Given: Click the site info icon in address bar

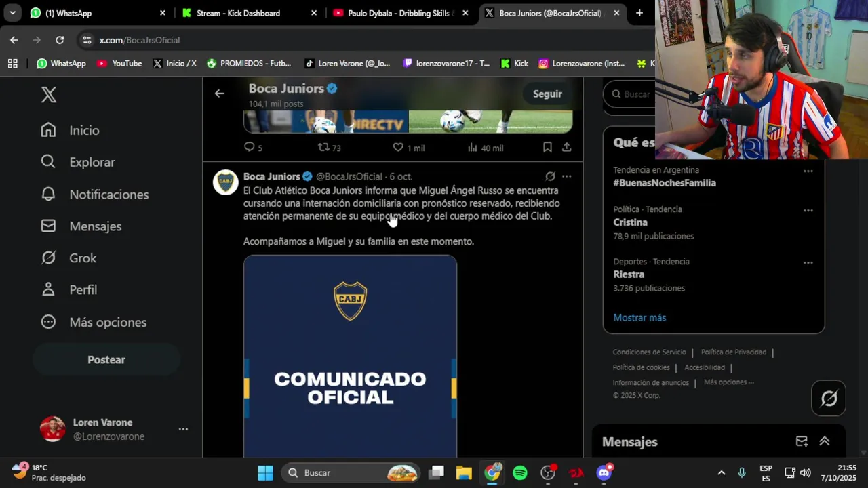Looking at the screenshot, I should click(x=87, y=40).
